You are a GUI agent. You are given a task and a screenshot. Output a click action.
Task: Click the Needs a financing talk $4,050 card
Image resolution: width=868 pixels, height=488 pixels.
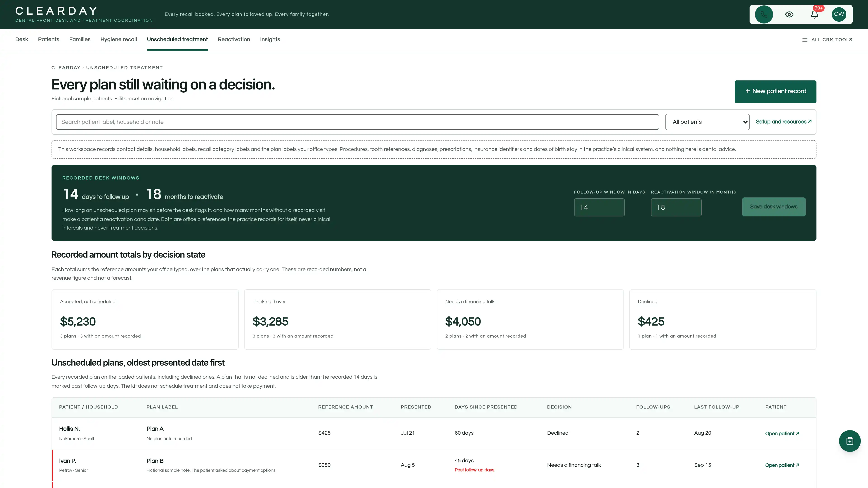click(x=530, y=319)
